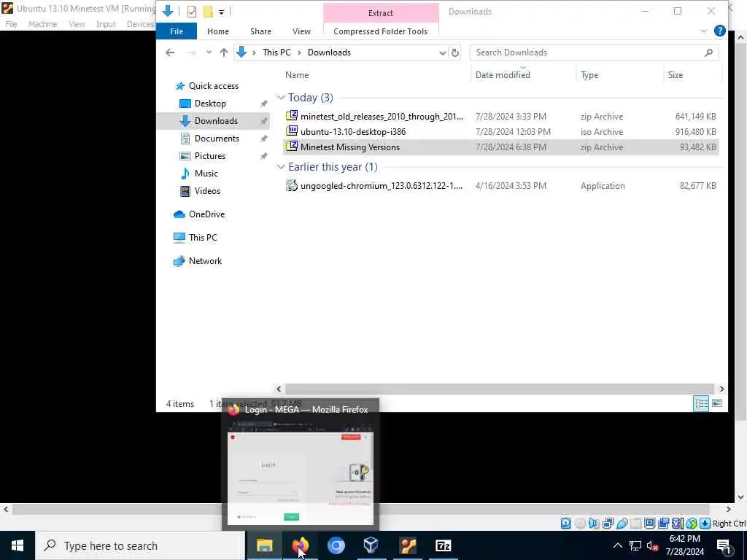Select the Compressed Folder Tools tab
The width and height of the screenshot is (747, 560).
tap(380, 31)
